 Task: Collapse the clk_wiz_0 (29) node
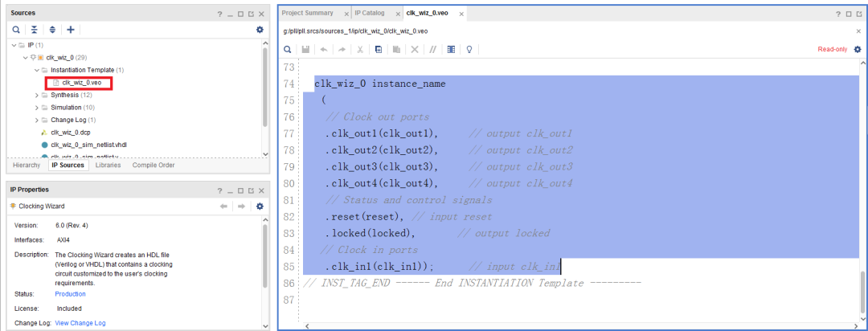(x=25, y=58)
